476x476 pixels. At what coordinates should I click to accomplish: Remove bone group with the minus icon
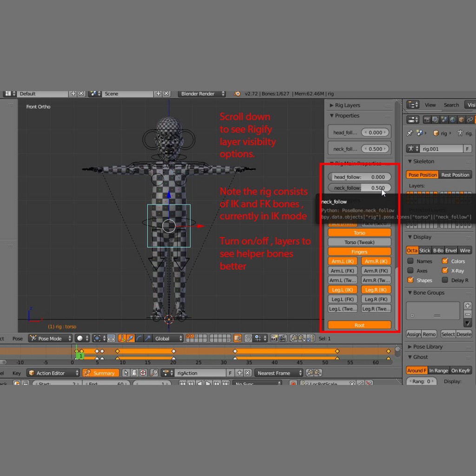pos(468,315)
